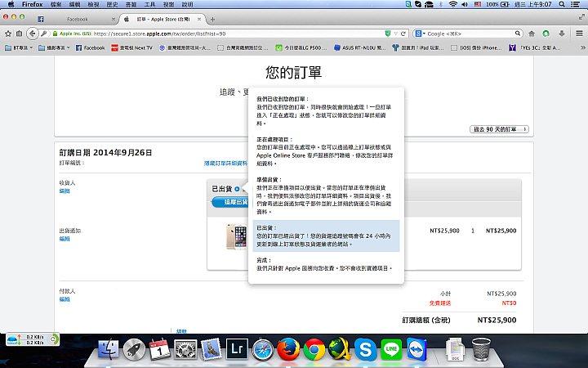The height and width of the screenshot is (368, 588).
Task: Open System Preferences in the Dock
Action: click(x=185, y=349)
